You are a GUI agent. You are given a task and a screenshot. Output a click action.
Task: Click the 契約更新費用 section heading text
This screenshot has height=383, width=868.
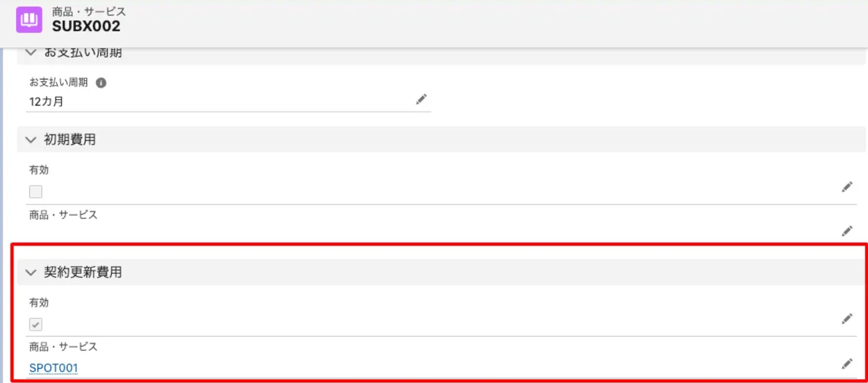pos(83,272)
